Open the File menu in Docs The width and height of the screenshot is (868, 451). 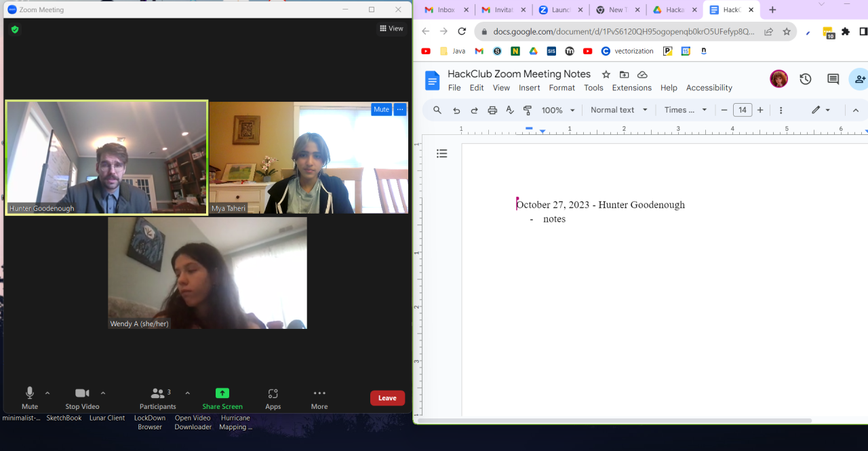point(454,87)
